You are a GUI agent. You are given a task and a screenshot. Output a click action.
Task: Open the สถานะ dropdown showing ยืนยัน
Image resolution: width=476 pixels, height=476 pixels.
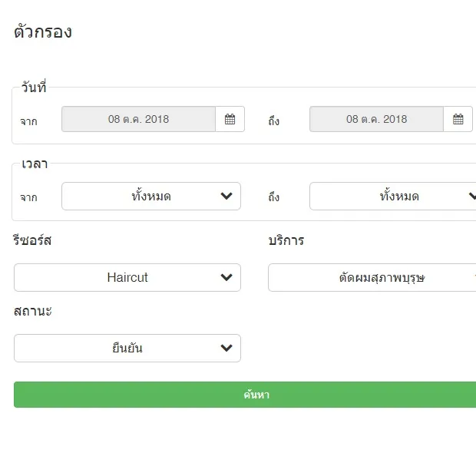coord(127,348)
